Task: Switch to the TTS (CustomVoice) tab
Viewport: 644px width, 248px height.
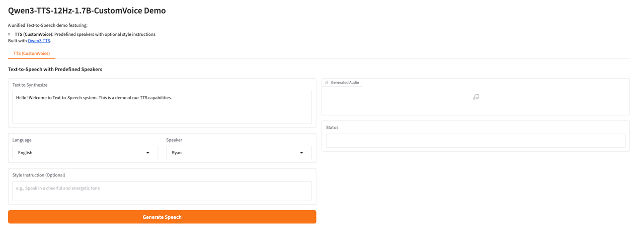Action: (x=32, y=53)
